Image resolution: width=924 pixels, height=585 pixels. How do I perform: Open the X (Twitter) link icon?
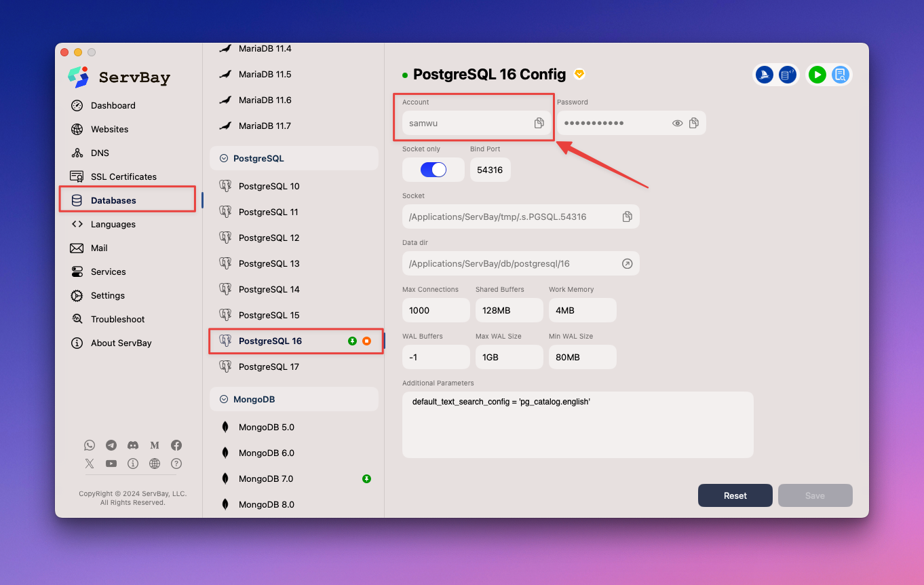pos(90,464)
